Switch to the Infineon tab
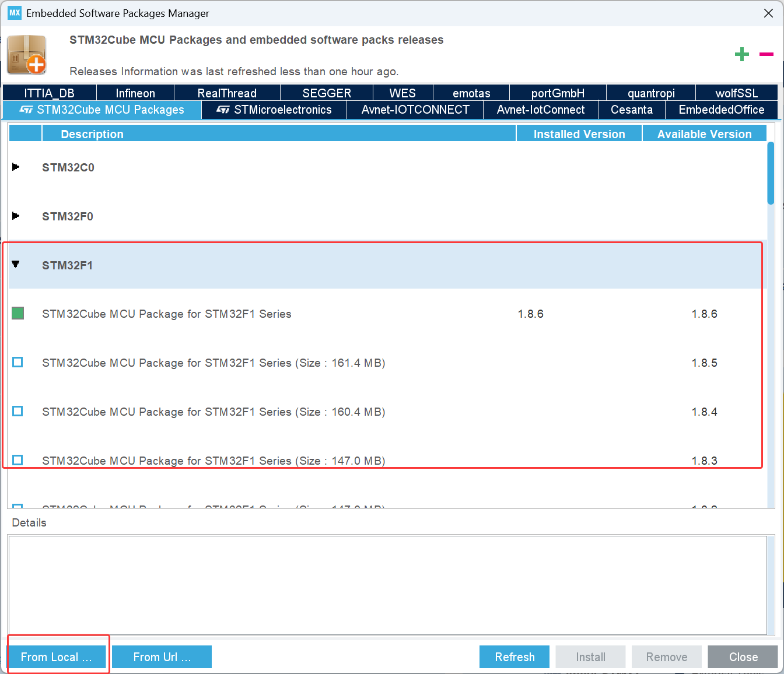Viewport: 784px width, 674px height. [x=135, y=93]
